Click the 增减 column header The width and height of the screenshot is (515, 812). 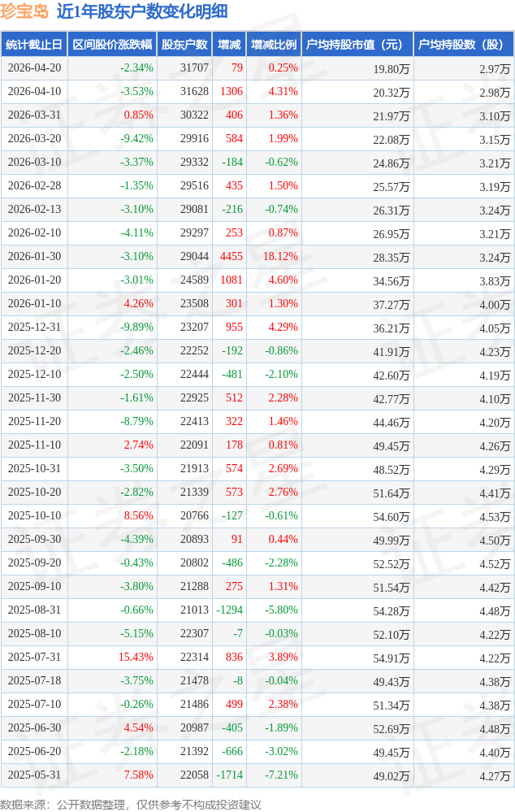click(229, 45)
